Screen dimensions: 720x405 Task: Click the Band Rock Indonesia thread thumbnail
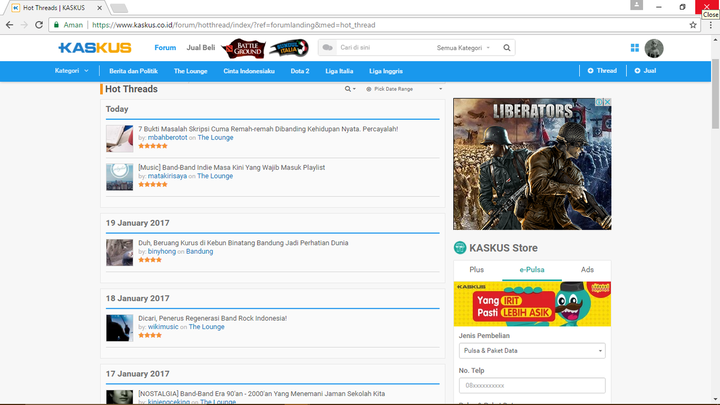pyautogui.click(x=119, y=328)
